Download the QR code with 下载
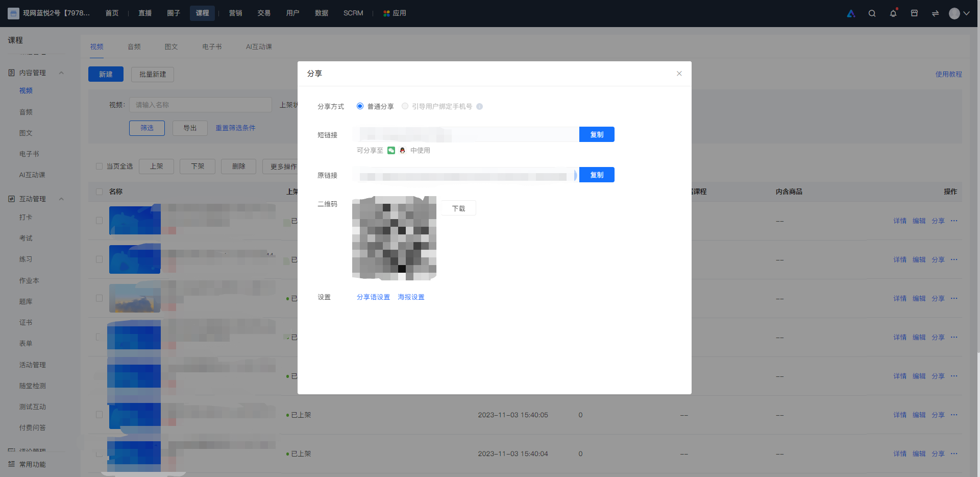 (x=459, y=208)
